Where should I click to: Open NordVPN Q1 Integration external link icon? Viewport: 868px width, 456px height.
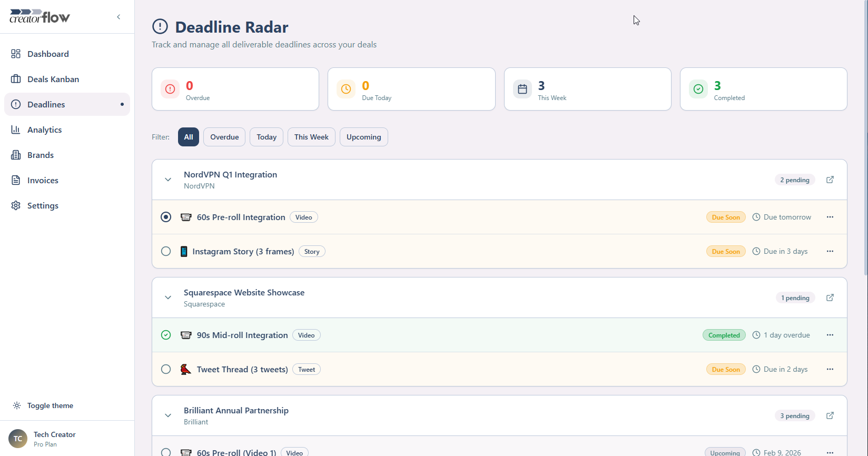tap(830, 180)
